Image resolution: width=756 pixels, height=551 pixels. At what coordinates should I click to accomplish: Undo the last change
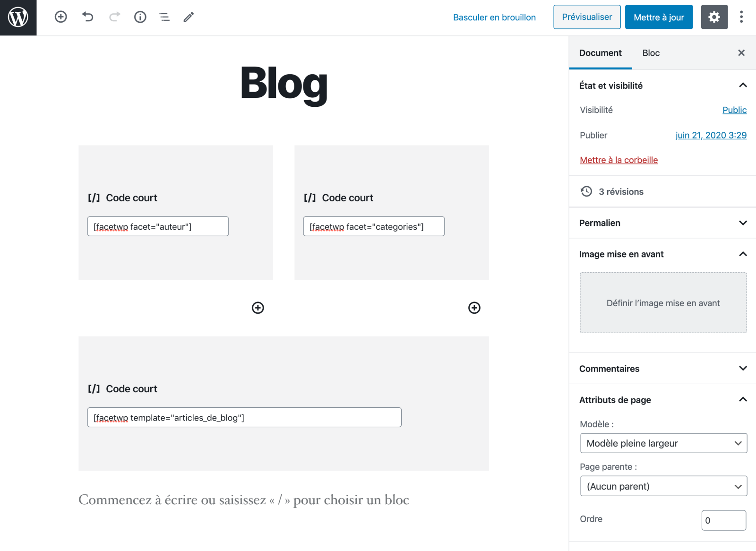87,17
